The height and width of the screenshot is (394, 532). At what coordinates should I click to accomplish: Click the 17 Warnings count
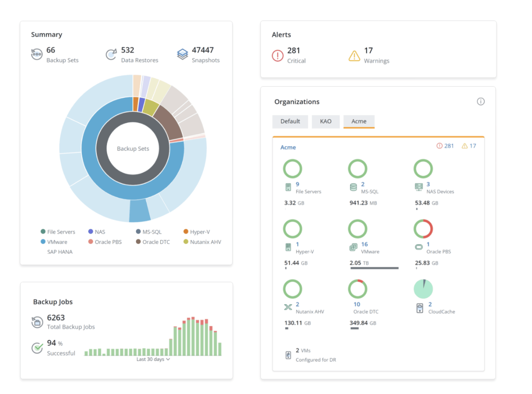(368, 50)
